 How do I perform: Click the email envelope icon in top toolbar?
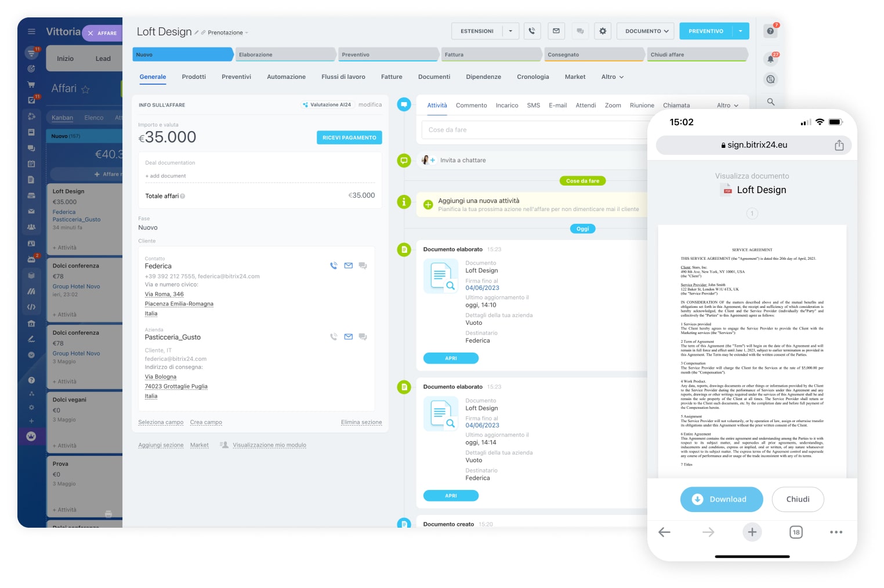point(556,31)
